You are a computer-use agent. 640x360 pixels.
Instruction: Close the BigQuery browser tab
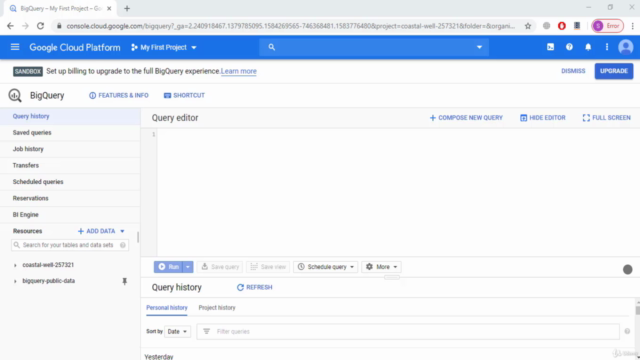(109, 9)
